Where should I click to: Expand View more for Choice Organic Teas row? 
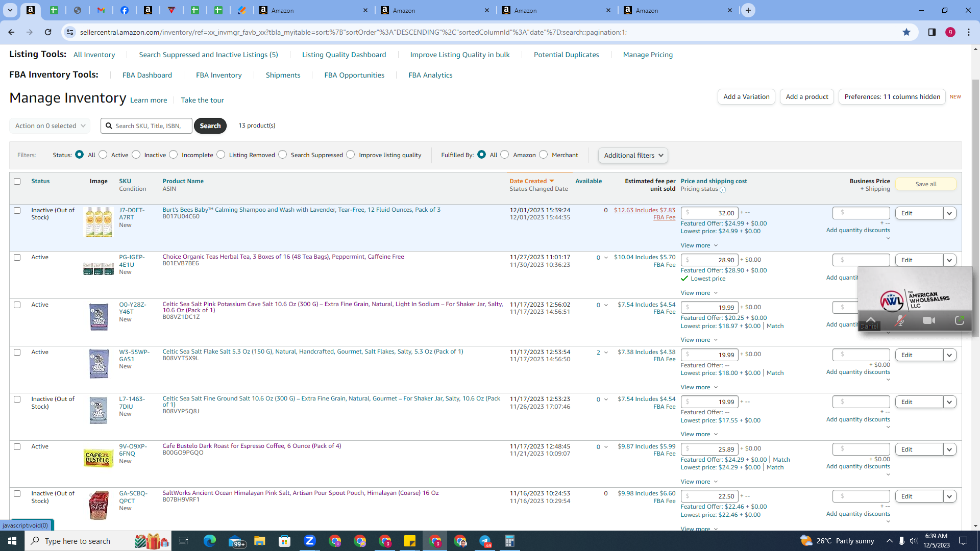tap(699, 293)
